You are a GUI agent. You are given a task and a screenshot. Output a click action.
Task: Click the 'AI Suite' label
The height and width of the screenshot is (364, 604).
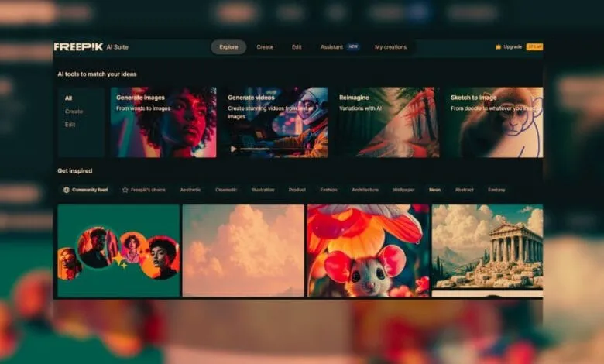[x=117, y=47]
